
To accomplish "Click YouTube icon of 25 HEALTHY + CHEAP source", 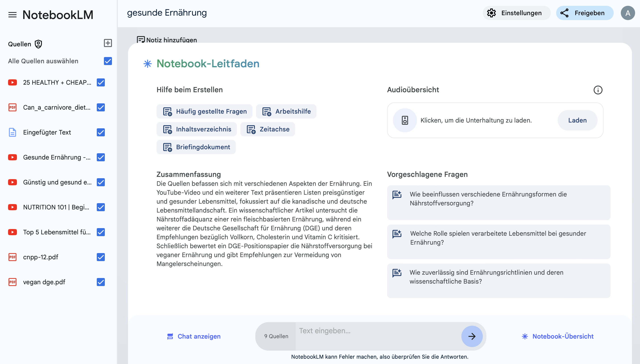I will pos(12,82).
